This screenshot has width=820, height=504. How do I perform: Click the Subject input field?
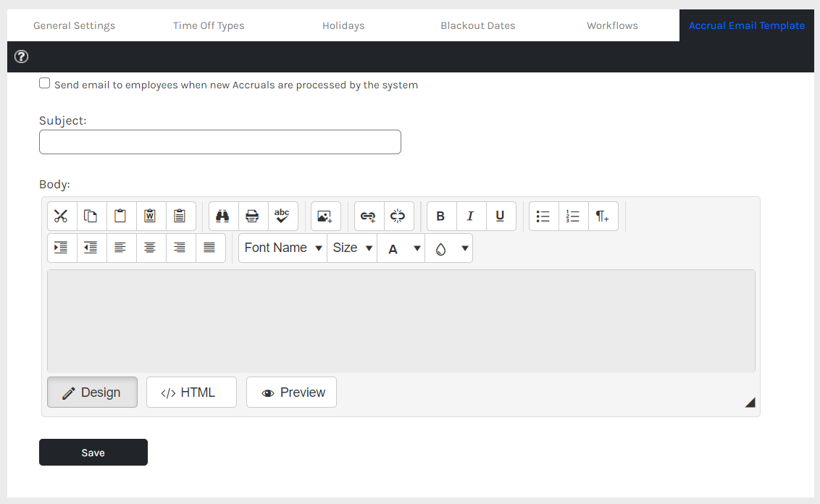[219, 142]
